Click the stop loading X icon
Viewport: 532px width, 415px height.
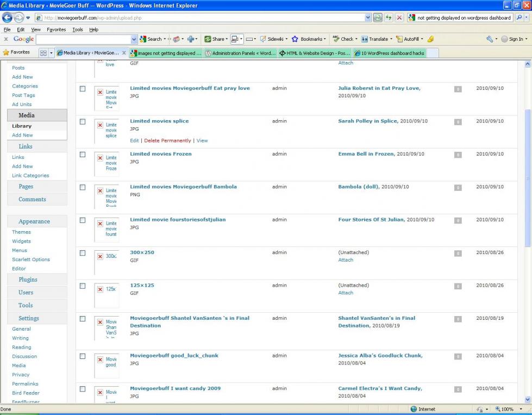click(399, 17)
